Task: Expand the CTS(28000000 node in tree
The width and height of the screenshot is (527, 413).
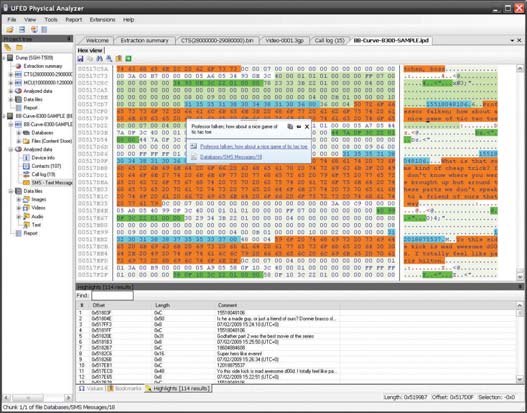Action: [11, 74]
